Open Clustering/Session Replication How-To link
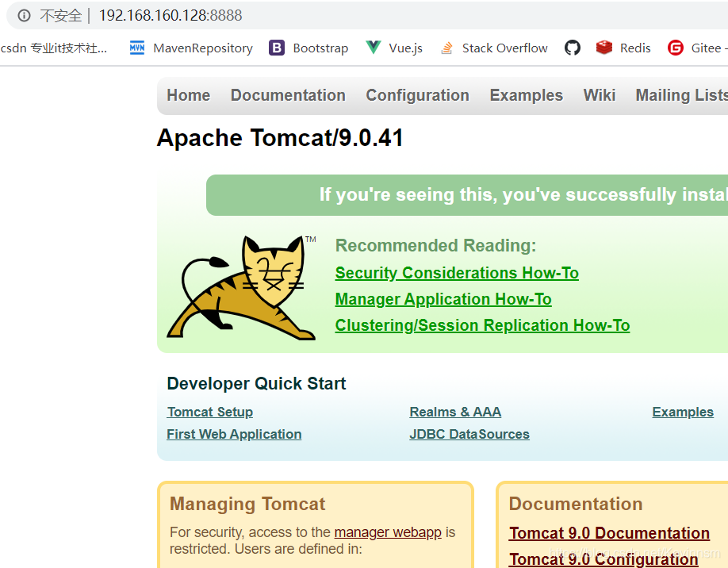The height and width of the screenshot is (568, 728). (482, 325)
